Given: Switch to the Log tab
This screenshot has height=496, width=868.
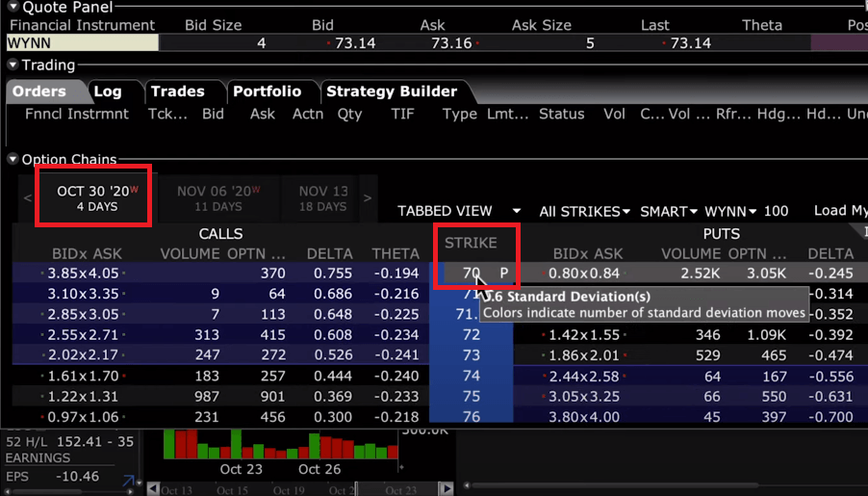Looking at the screenshot, I should pyautogui.click(x=108, y=91).
